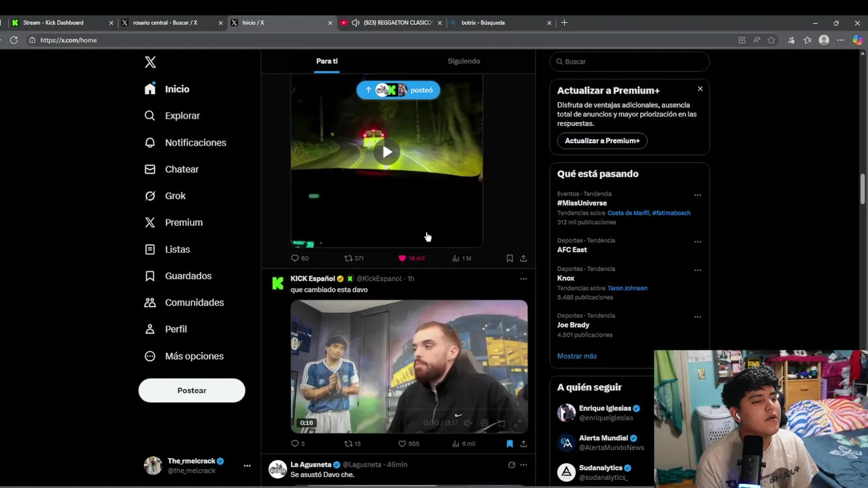Viewport: 868px width, 488px height.
Task: Click the new posts 'posteó' pill
Action: [398, 90]
